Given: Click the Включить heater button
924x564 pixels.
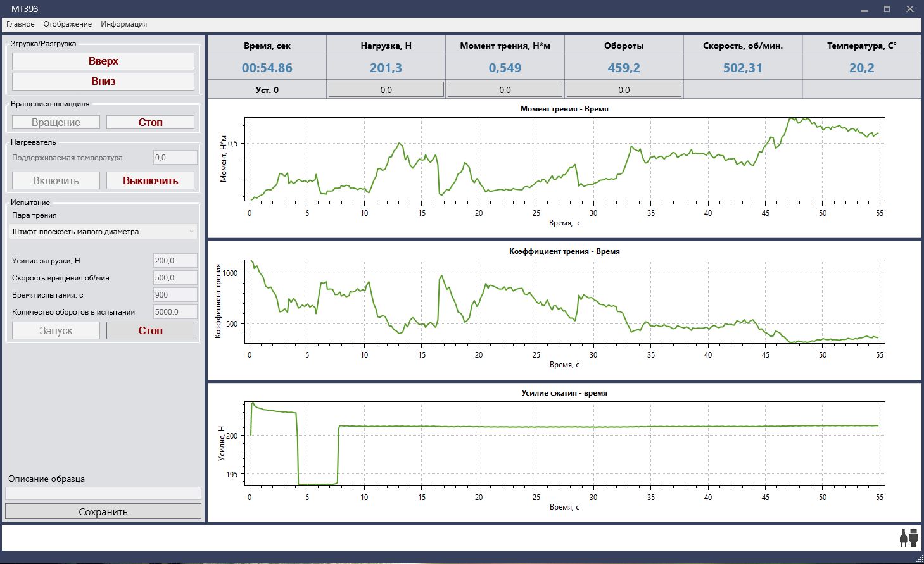Looking at the screenshot, I should click(x=56, y=180).
